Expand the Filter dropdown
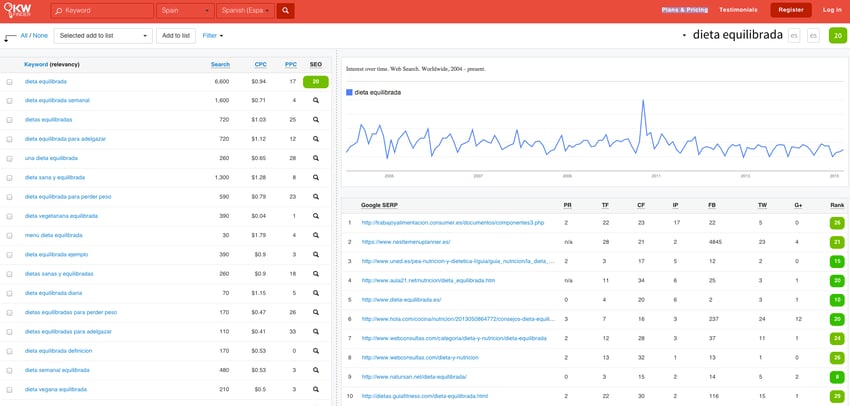The width and height of the screenshot is (850, 406). (x=212, y=36)
